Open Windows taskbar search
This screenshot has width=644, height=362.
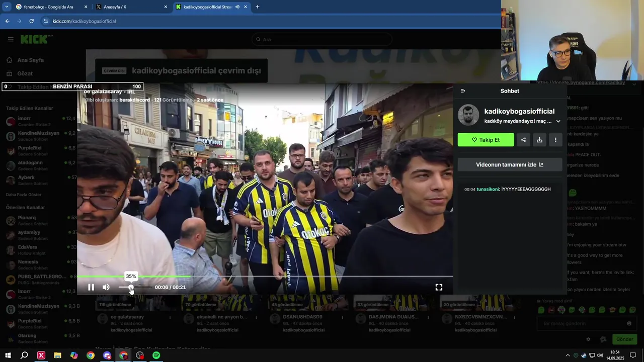[24, 355]
